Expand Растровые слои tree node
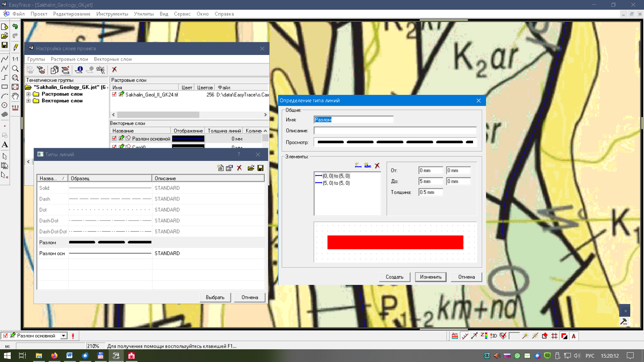Viewport: 644px width, 362px height. pyautogui.click(x=29, y=94)
